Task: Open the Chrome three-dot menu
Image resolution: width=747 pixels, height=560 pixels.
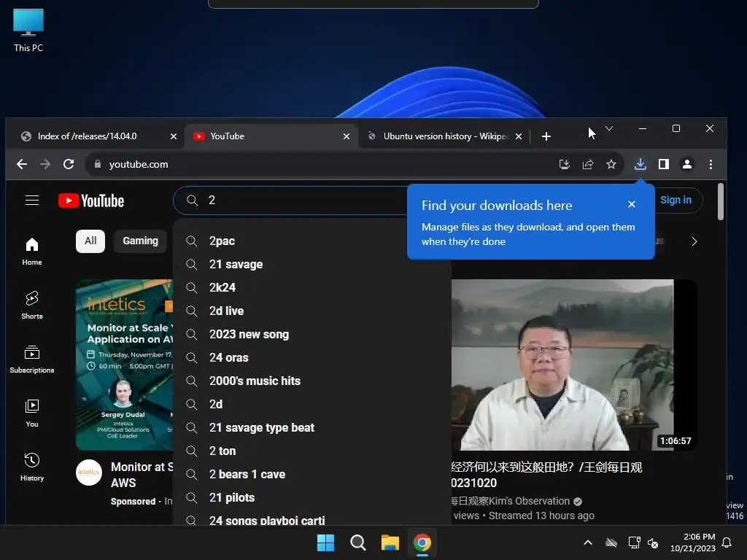Action: 711,164
